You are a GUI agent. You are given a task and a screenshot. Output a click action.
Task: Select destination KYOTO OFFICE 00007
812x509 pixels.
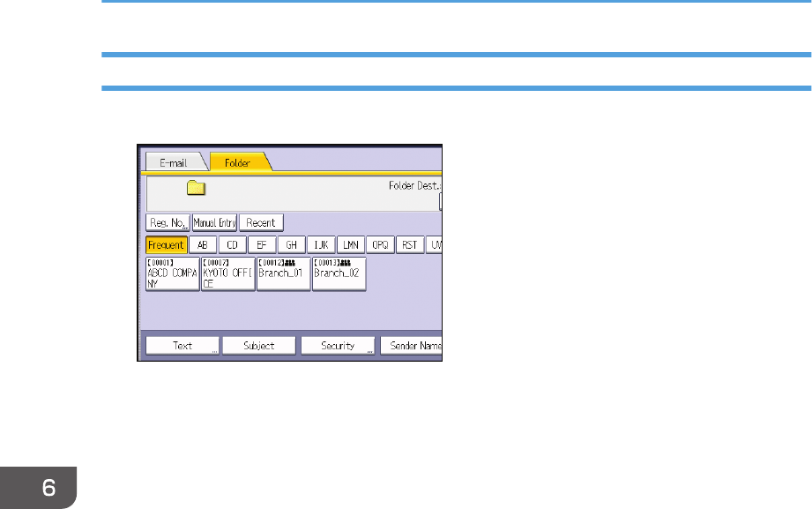[x=227, y=273]
